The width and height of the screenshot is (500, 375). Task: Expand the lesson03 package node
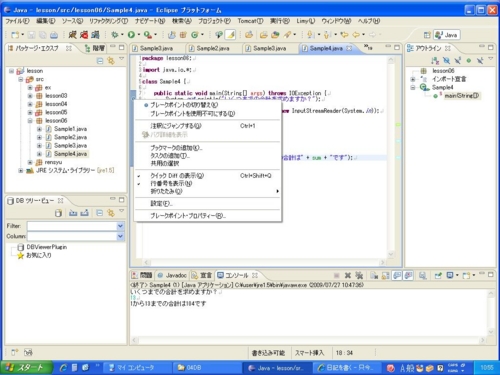click(30, 96)
